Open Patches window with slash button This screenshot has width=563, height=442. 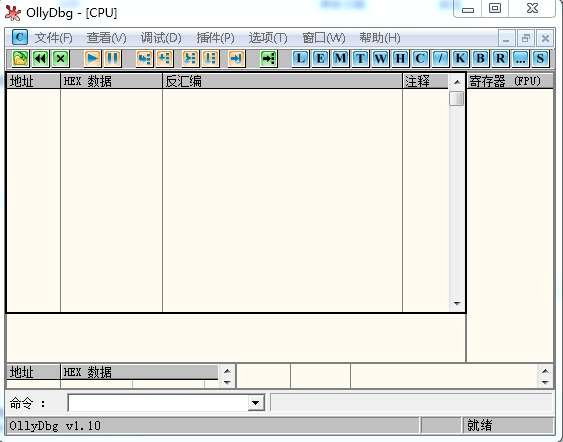pyautogui.click(x=441, y=59)
